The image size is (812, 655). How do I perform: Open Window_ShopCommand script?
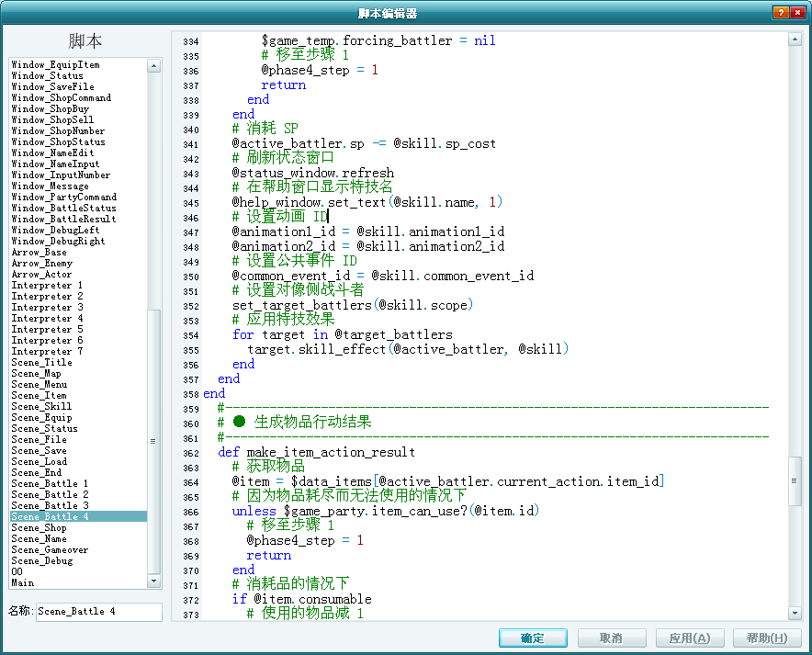coord(62,98)
